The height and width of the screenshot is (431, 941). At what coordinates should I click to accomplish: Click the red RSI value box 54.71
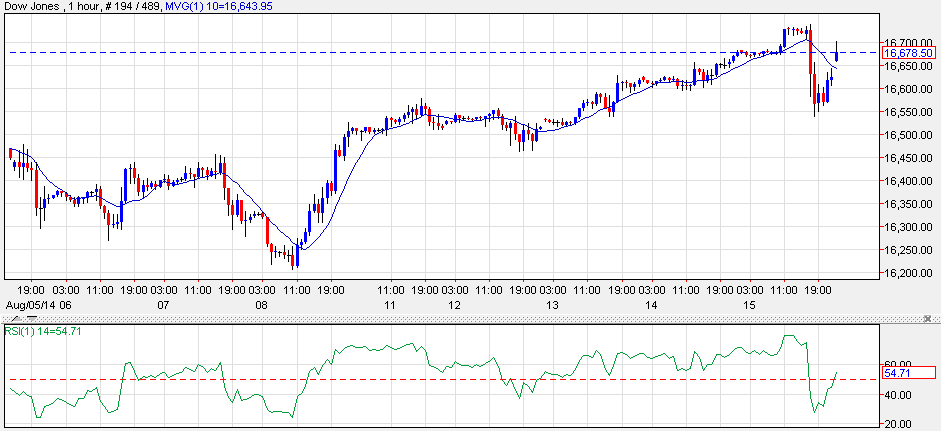tap(908, 373)
